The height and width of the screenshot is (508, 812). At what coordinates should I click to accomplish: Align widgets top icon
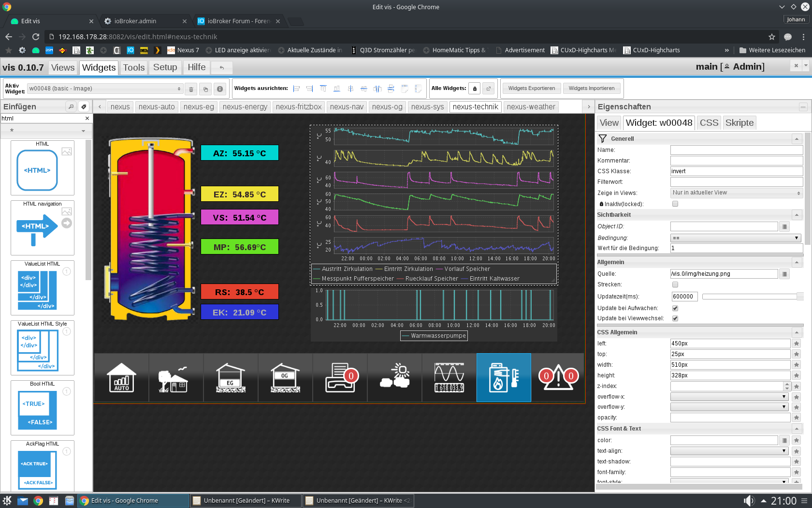tap(323, 89)
